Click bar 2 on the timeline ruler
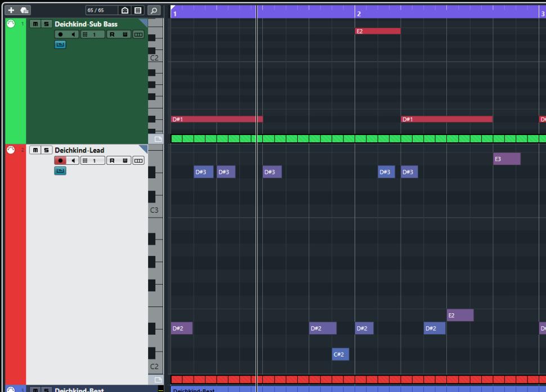Image resolution: width=546 pixels, height=392 pixels. coord(358,12)
